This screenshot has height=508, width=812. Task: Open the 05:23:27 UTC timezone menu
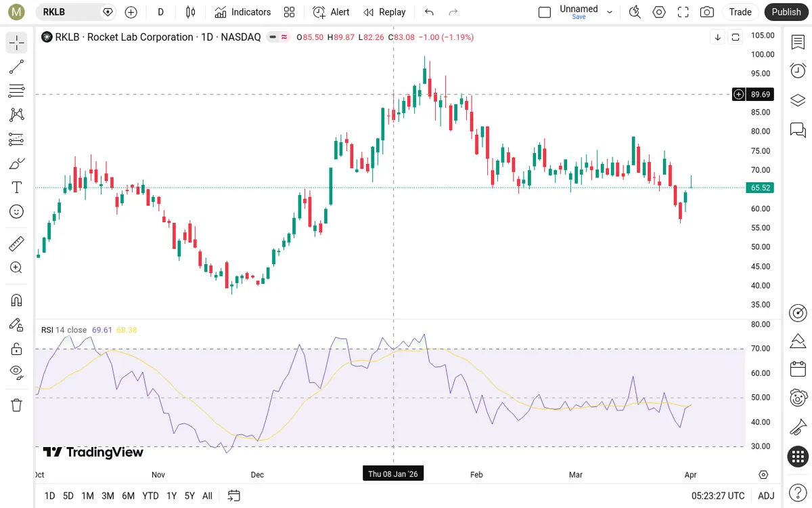coord(718,496)
